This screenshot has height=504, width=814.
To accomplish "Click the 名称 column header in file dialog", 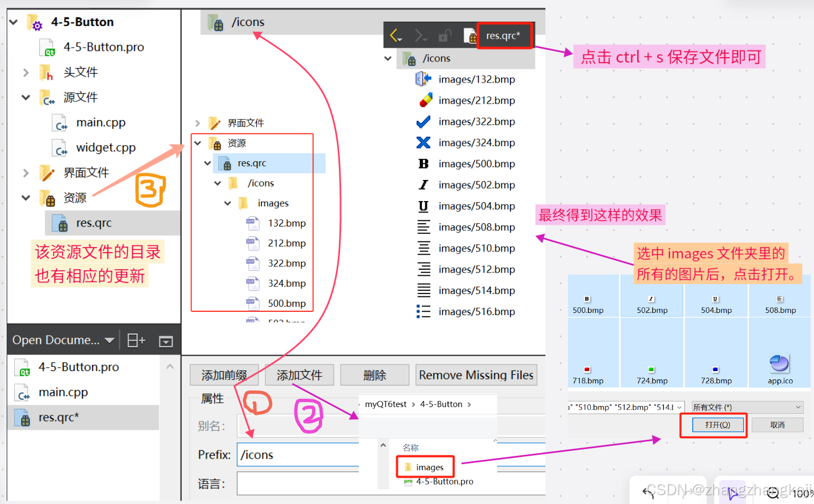I will (x=411, y=448).
